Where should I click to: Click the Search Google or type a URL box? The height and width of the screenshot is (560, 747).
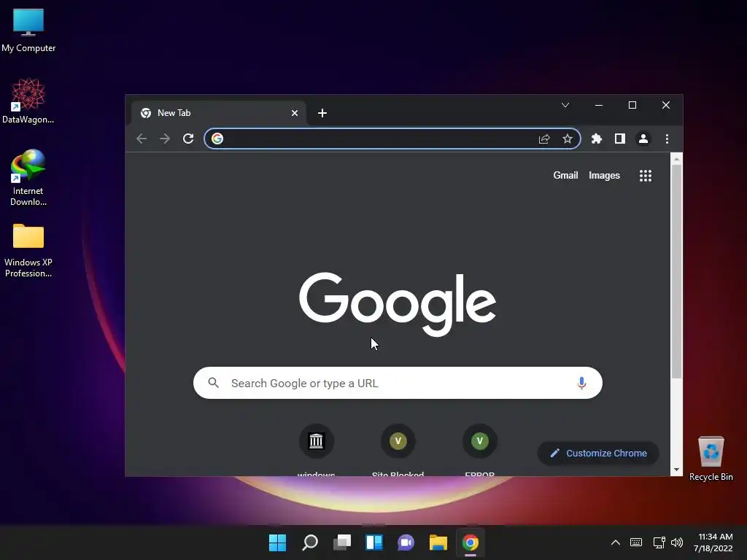click(398, 383)
